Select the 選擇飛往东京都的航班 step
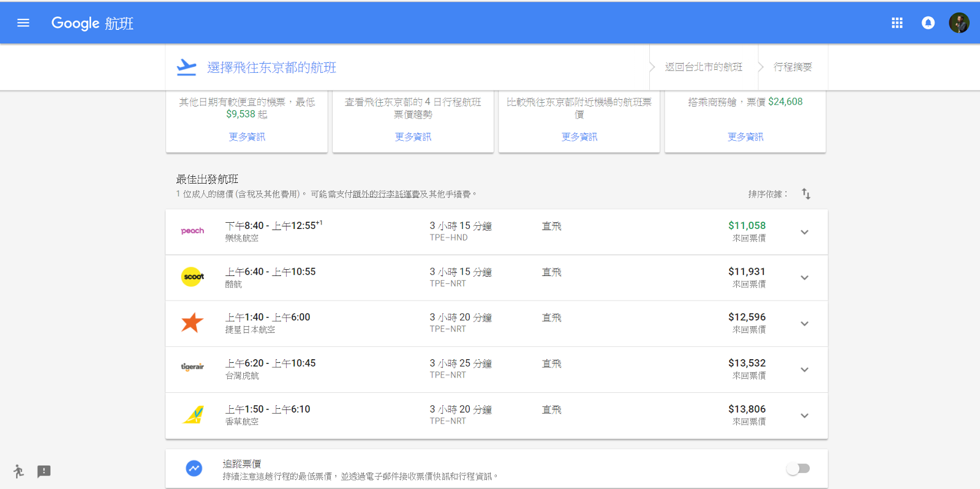This screenshot has width=980, height=489. (271, 67)
